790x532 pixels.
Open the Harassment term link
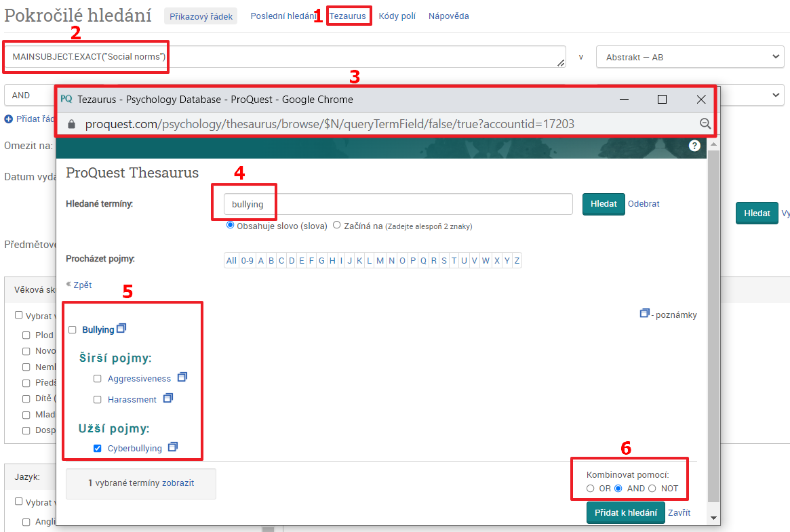(x=132, y=400)
